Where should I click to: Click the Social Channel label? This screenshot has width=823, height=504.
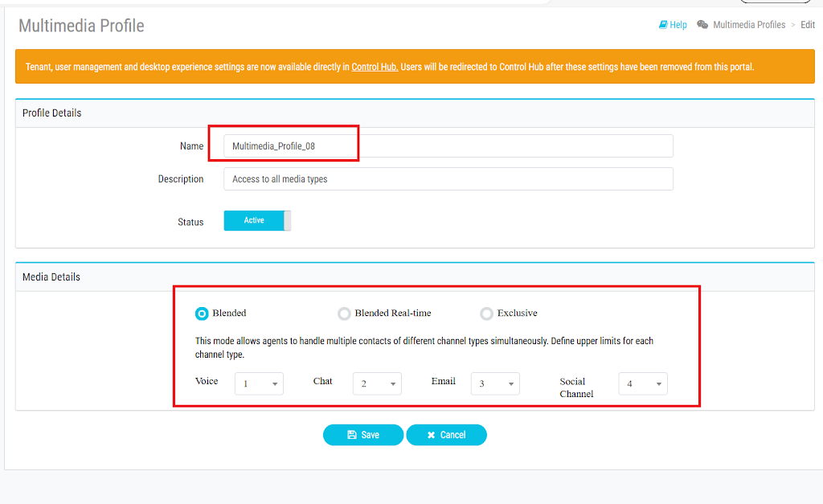(576, 387)
